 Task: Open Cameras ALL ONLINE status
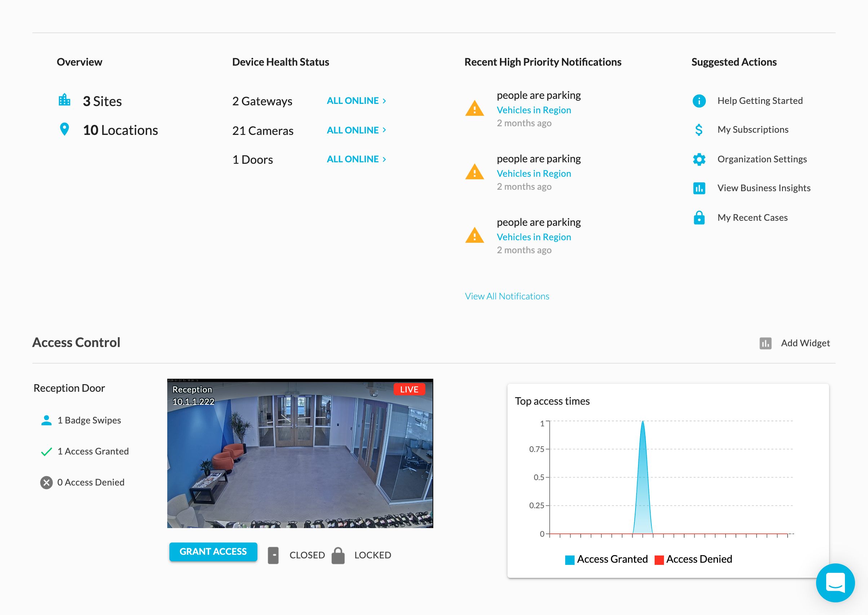(x=353, y=130)
